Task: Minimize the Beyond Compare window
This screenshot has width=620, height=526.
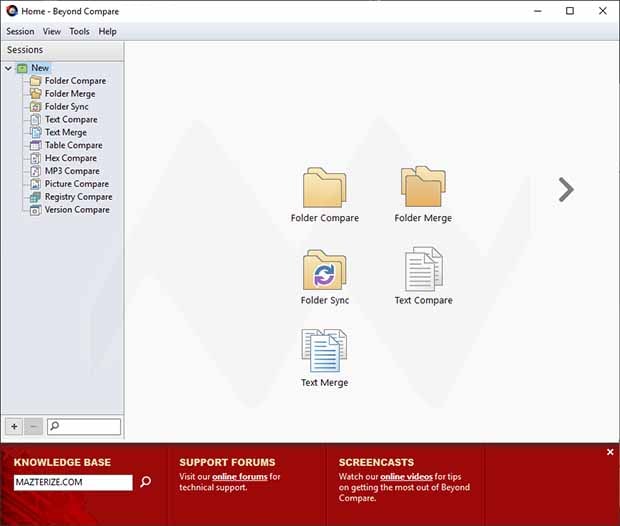Action: tap(537, 11)
